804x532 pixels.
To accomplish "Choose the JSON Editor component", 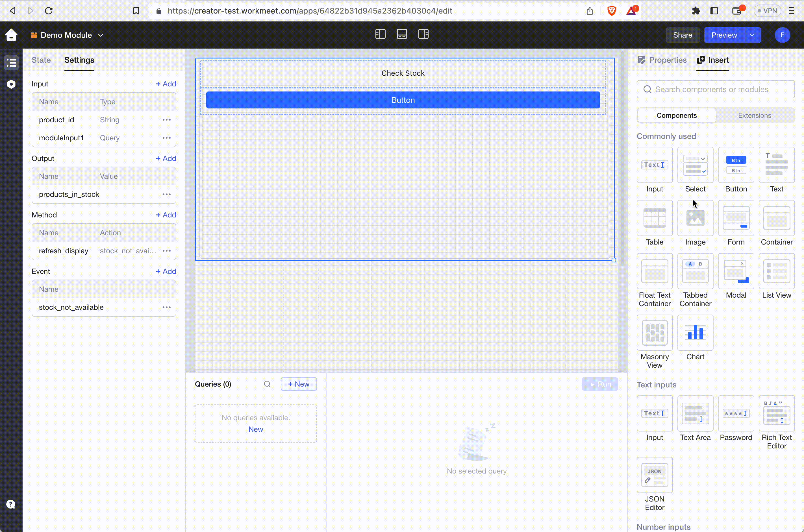I will tap(654, 475).
